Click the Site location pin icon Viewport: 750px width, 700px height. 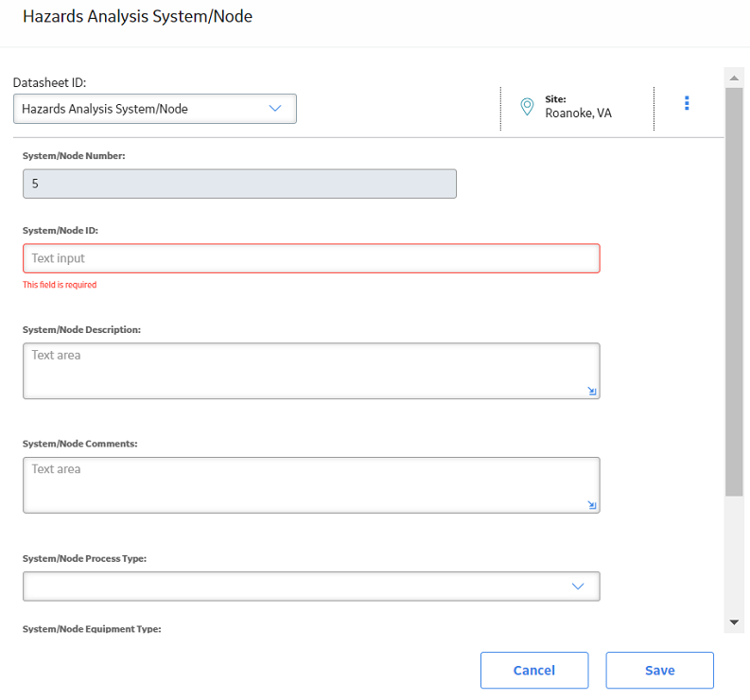527,106
